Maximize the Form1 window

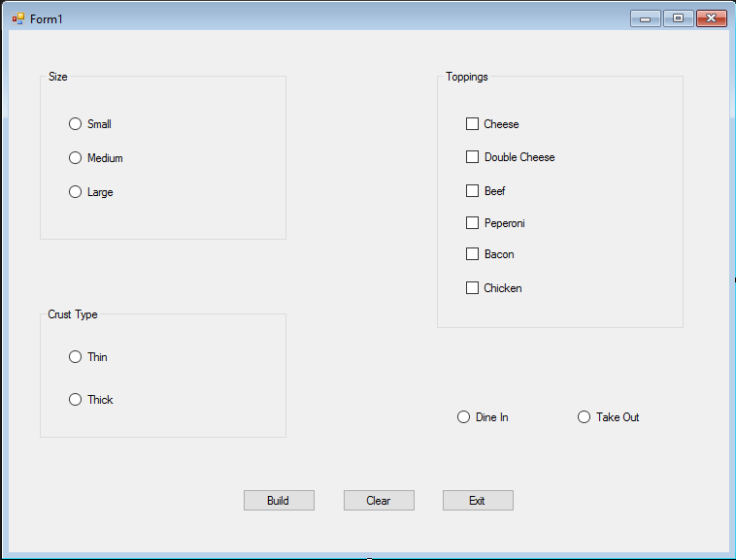679,18
